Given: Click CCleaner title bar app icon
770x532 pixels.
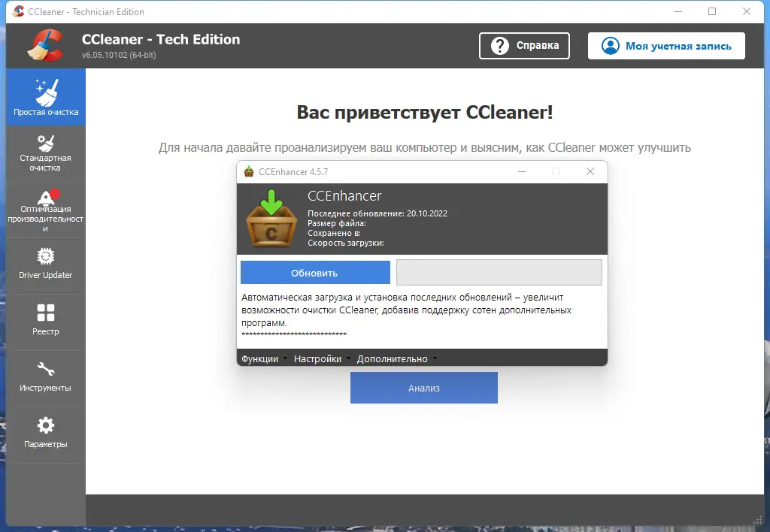Looking at the screenshot, I should coord(19,11).
